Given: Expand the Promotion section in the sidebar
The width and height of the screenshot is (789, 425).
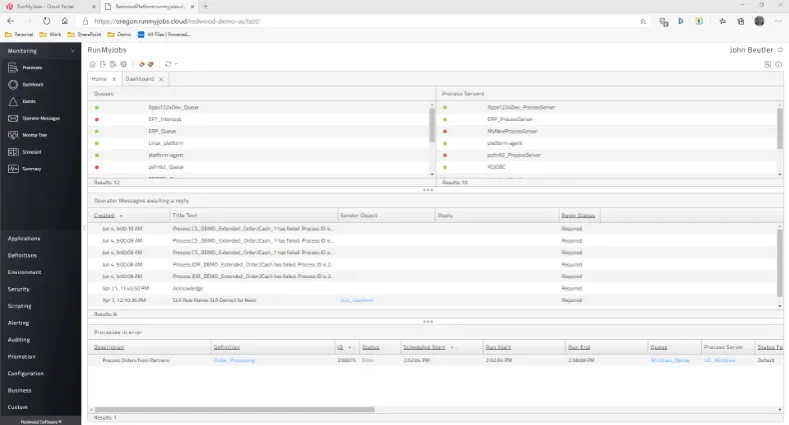Looking at the screenshot, I should [x=21, y=357].
